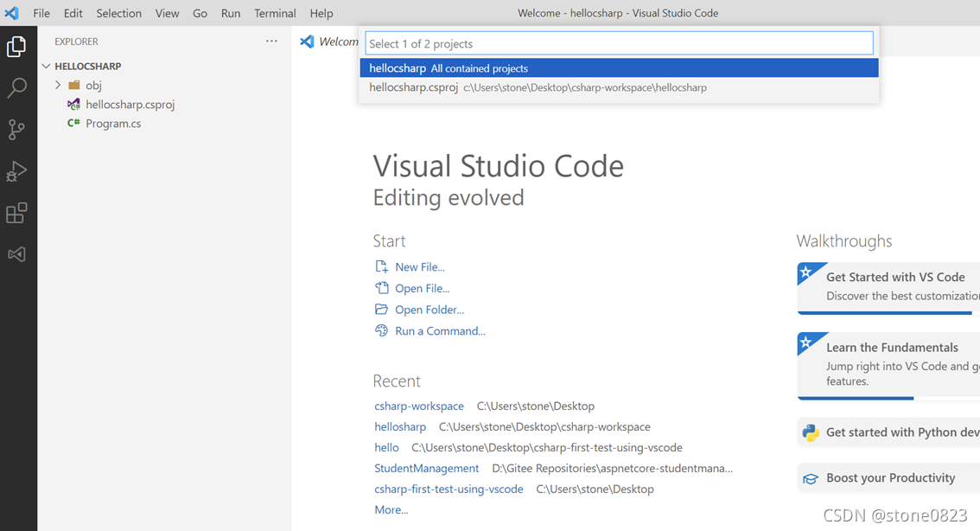Click the Visual Studio icon in activity bar

pyautogui.click(x=17, y=254)
